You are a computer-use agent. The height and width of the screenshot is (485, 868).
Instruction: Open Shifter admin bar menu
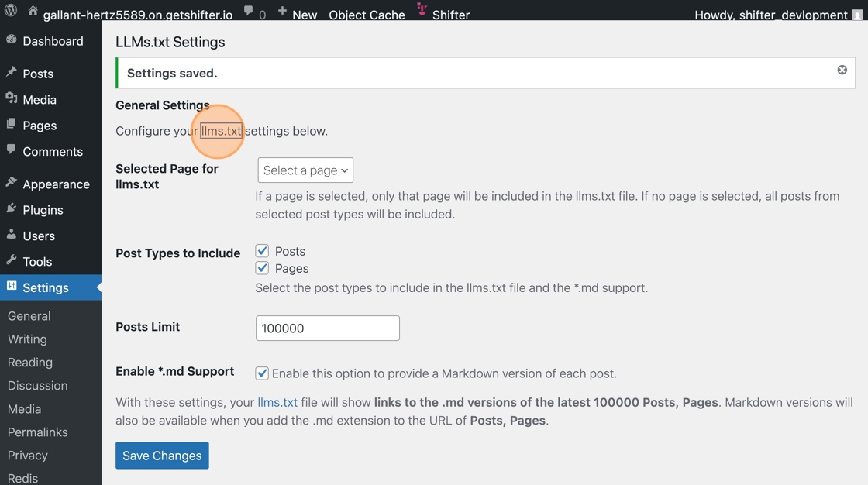point(450,15)
